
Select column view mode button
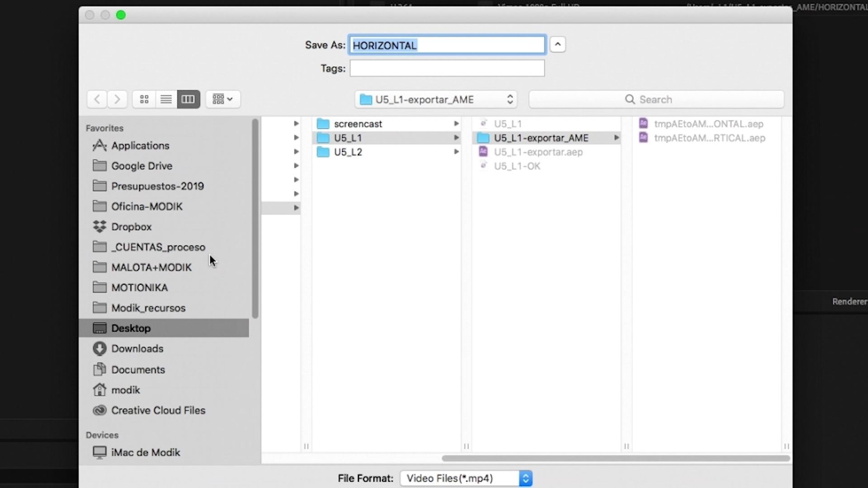pos(188,99)
